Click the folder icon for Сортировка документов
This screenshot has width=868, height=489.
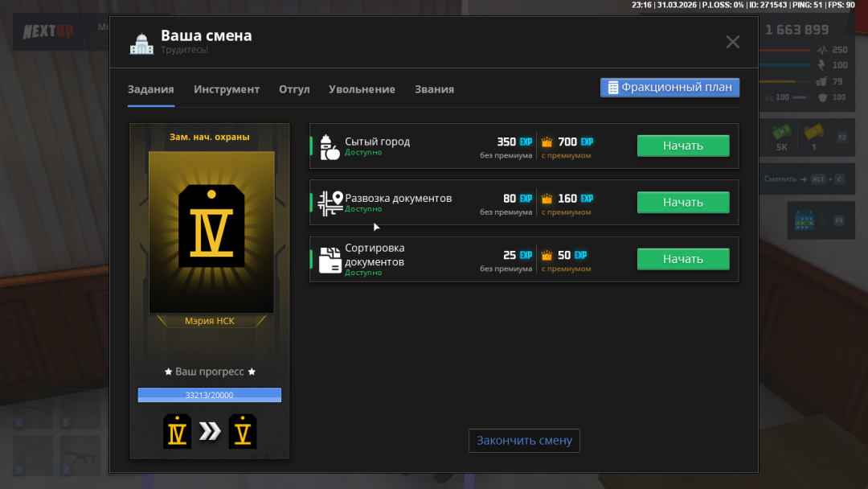coord(330,259)
